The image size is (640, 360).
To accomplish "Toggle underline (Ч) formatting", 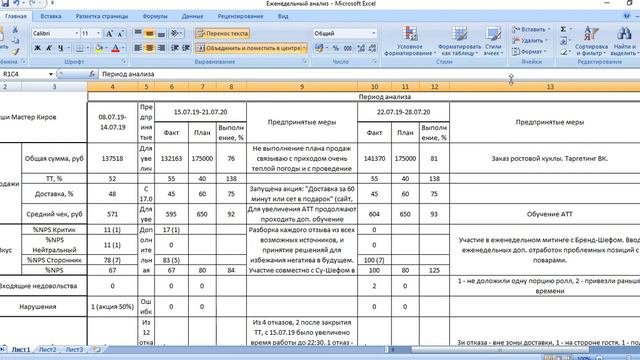I will tap(60, 48).
